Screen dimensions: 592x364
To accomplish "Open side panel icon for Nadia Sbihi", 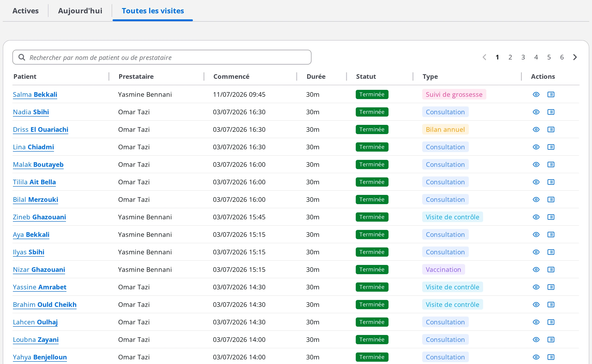I will [x=551, y=112].
